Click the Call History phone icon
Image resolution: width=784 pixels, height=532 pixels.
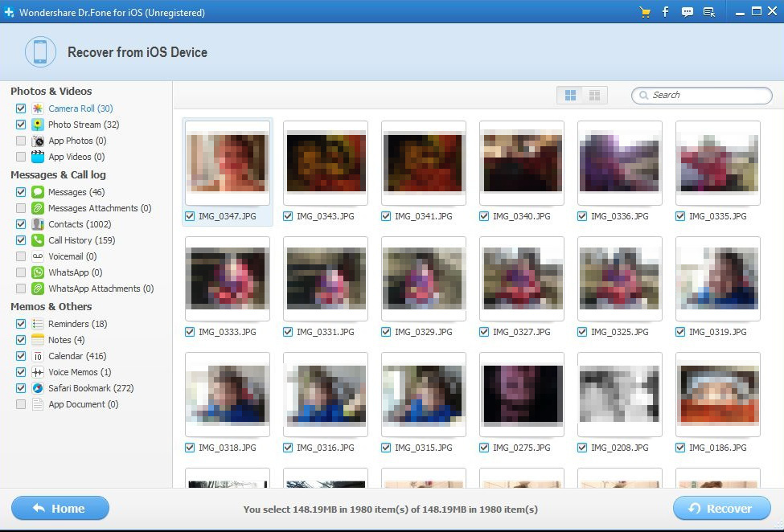pyautogui.click(x=38, y=240)
